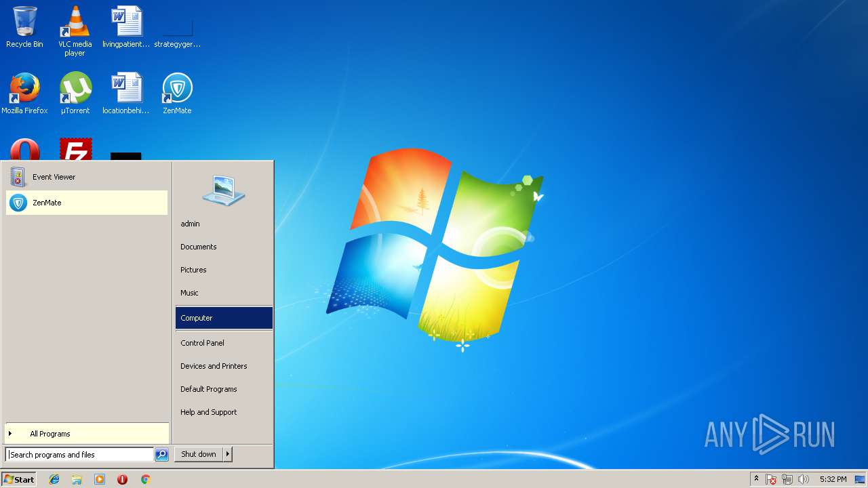
Task: Open Help and Support
Action: point(224,412)
